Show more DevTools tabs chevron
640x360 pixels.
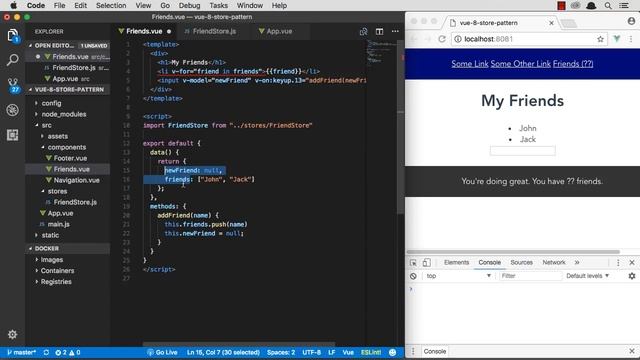point(577,262)
